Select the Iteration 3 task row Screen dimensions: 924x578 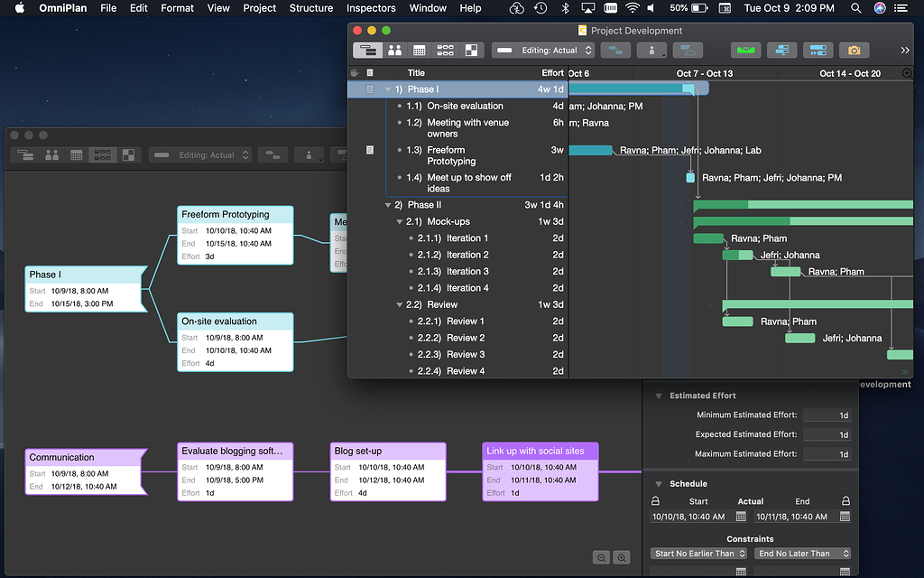click(457, 271)
